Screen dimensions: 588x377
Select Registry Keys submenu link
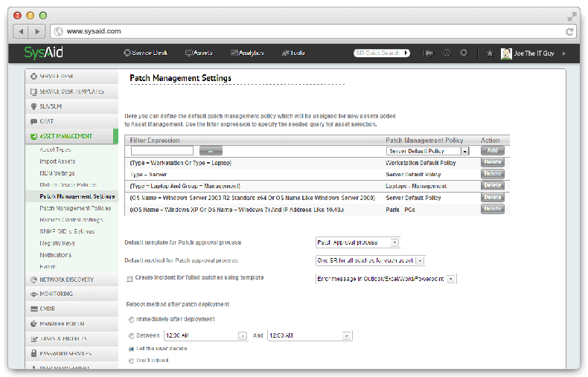coord(57,243)
